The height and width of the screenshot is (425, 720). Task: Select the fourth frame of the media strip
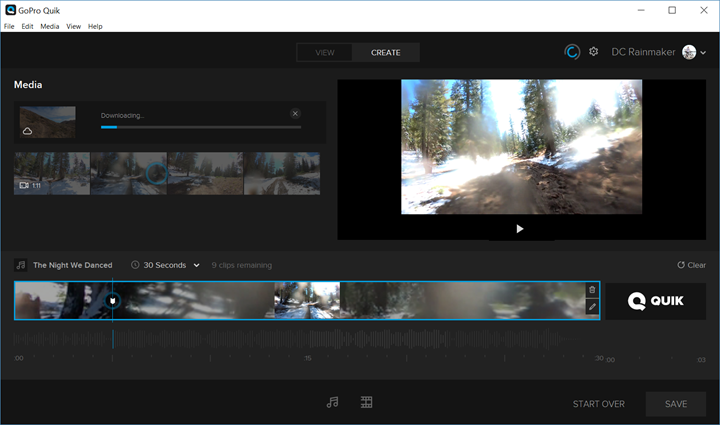click(x=282, y=173)
